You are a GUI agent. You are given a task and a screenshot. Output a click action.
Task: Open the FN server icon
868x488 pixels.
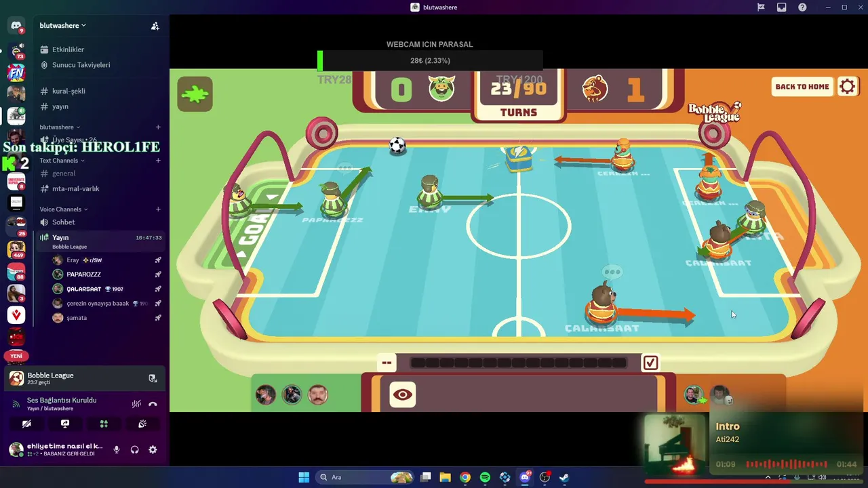[16, 73]
